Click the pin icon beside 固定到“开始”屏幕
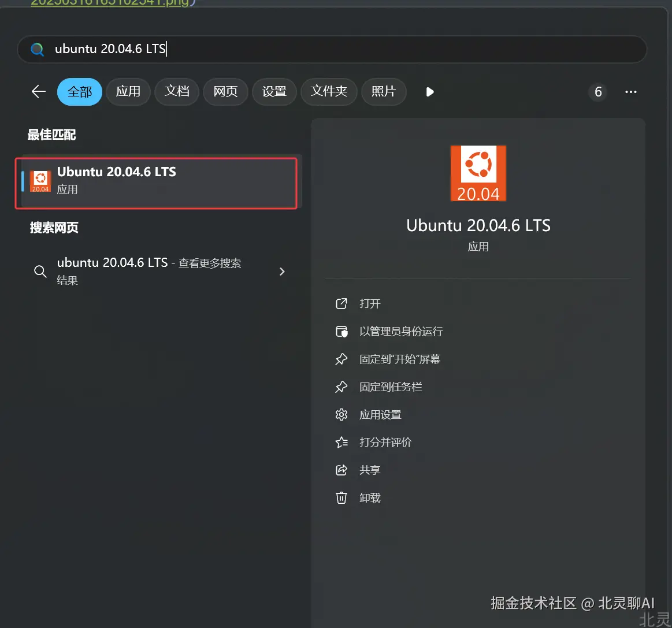The width and height of the screenshot is (672, 628). (x=341, y=359)
